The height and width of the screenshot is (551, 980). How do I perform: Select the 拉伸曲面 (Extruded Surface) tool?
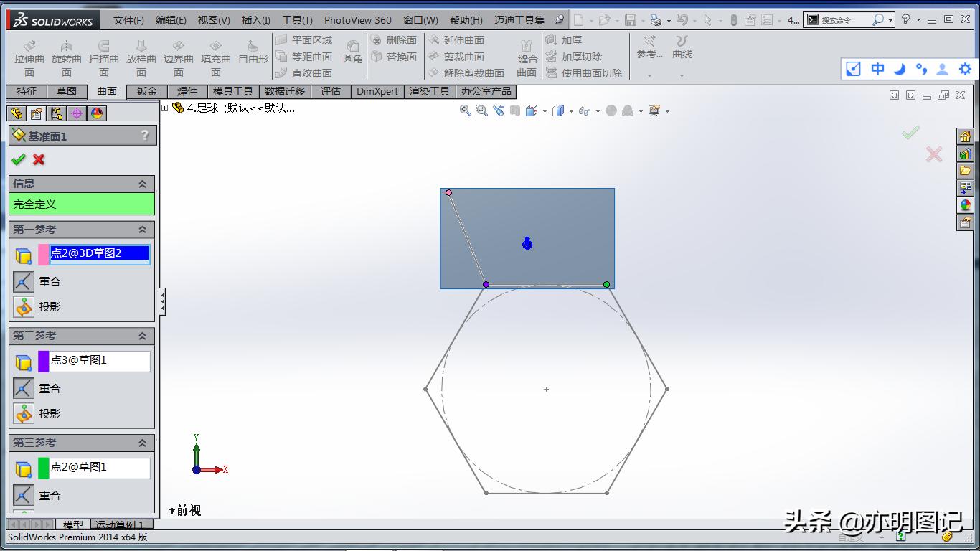(28, 52)
